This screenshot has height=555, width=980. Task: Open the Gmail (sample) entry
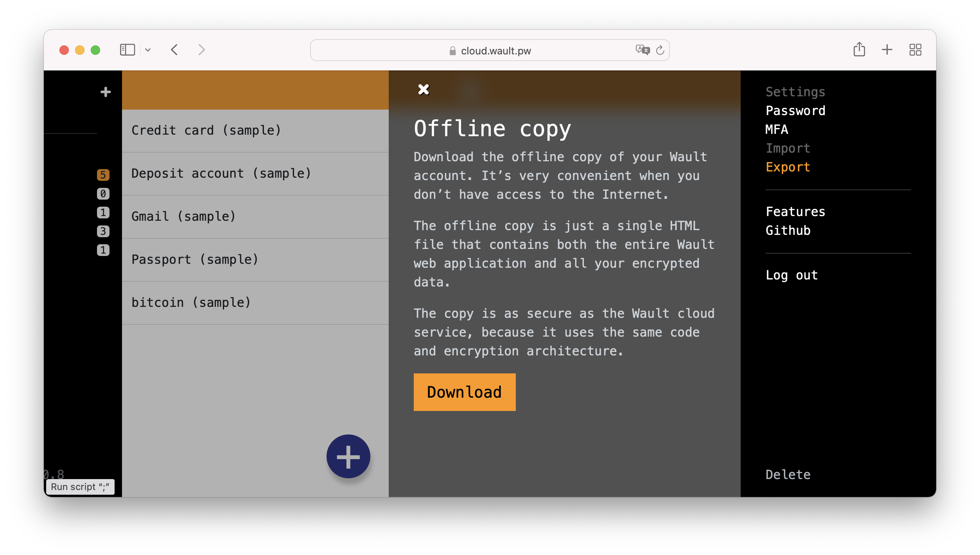[183, 216]
